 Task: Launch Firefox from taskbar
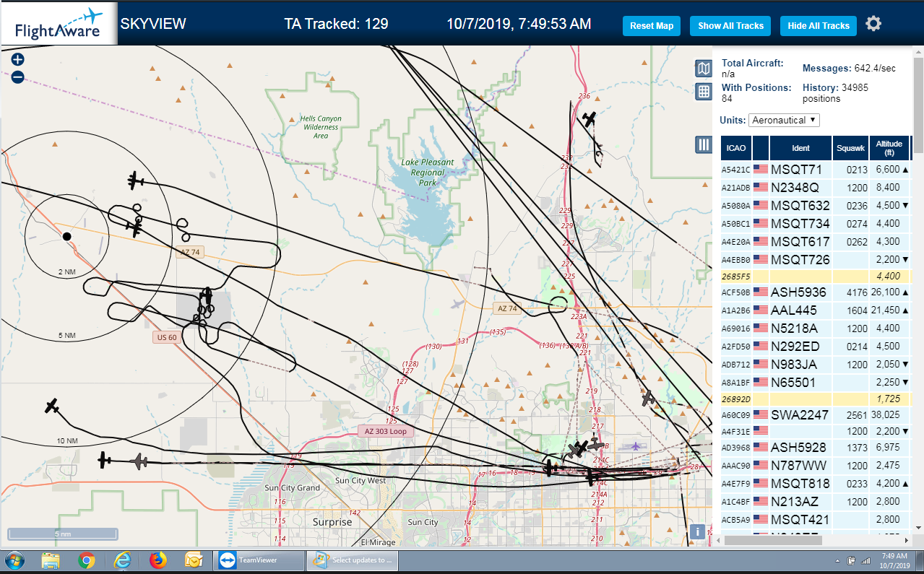pos(158,560)
